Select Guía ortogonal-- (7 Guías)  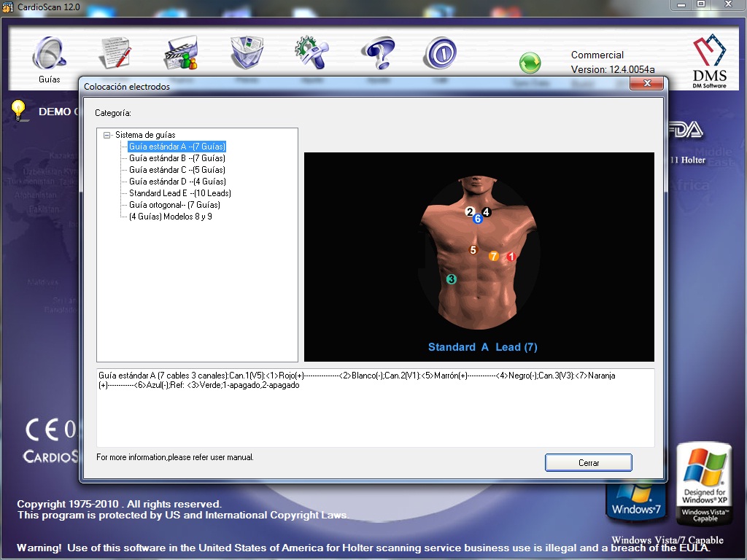[174, 205]
